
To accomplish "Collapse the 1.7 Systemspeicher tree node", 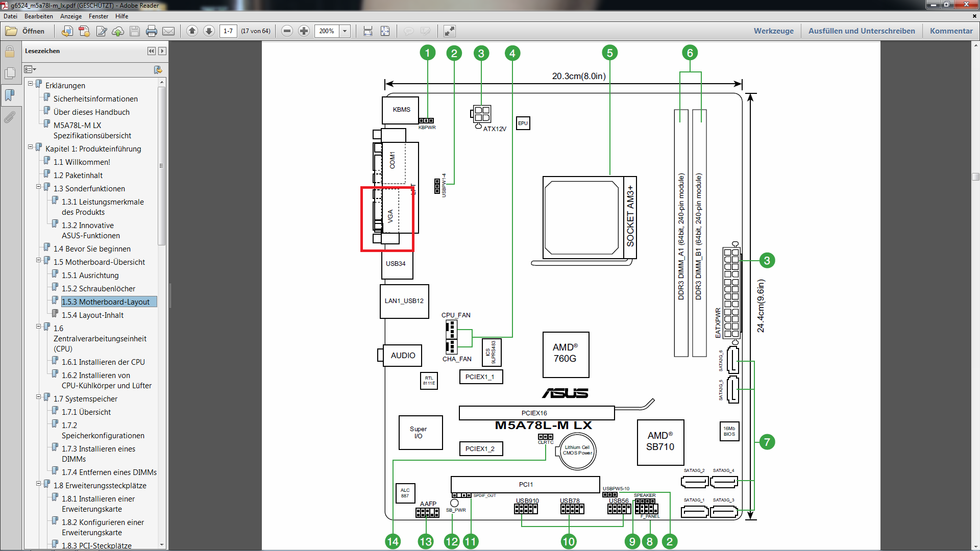I will coord(38,397).
